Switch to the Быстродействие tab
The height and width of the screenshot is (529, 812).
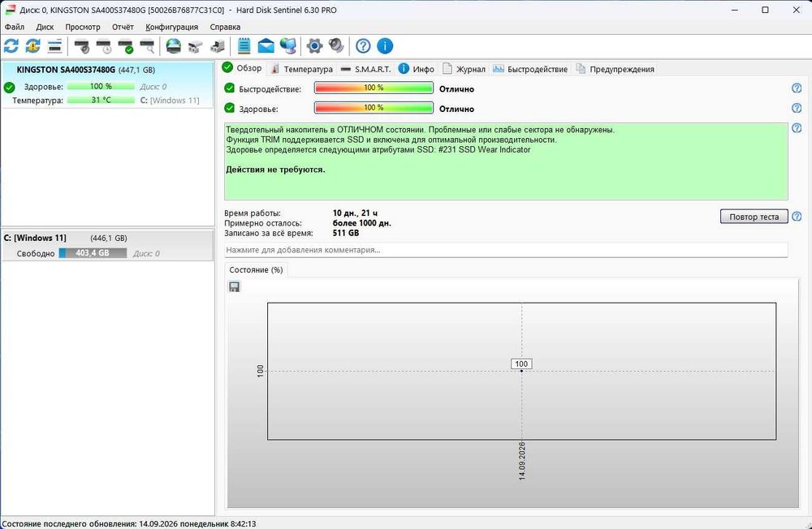(529, 69)
